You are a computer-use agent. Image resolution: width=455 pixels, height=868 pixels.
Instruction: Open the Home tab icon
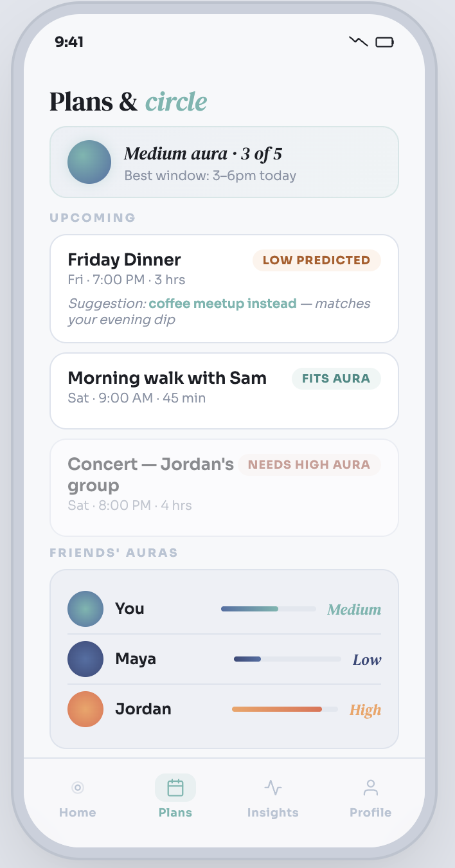click(78, 788)
